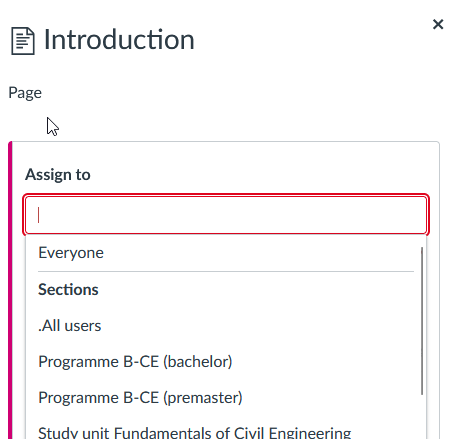Click the divider line under Everyone

pyautogui.click(x=226, y=272)
